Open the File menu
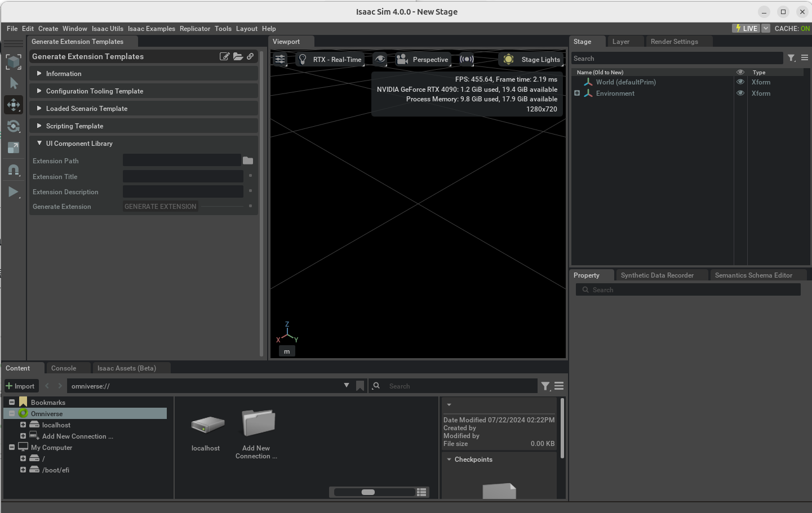The height and width of the screenshot is (513, 812). click(12, 29)
